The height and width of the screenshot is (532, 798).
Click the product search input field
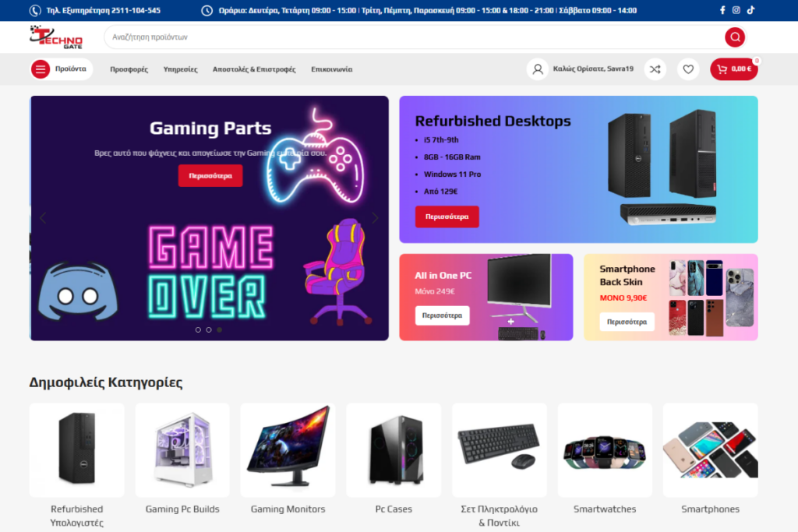[415, 37]
